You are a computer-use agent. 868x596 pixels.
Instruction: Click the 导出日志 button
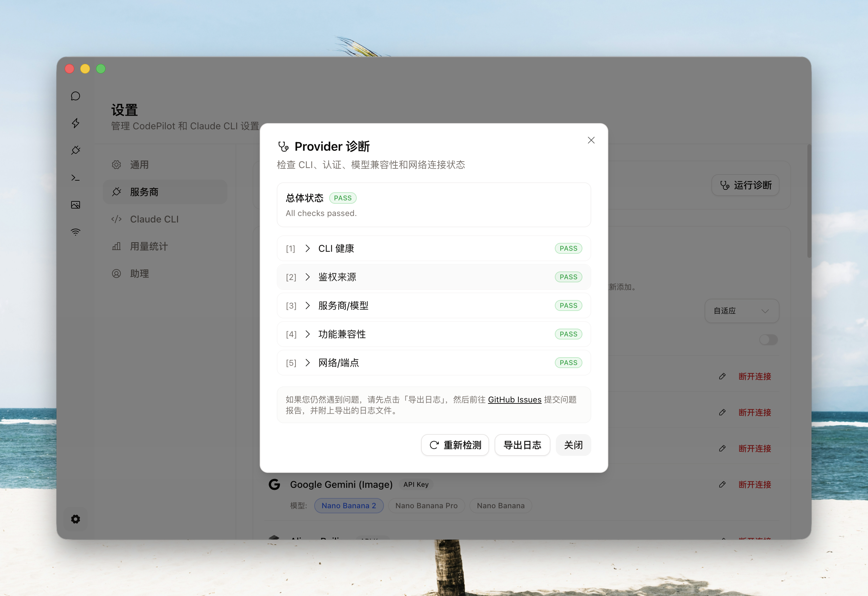click(522, 445)
